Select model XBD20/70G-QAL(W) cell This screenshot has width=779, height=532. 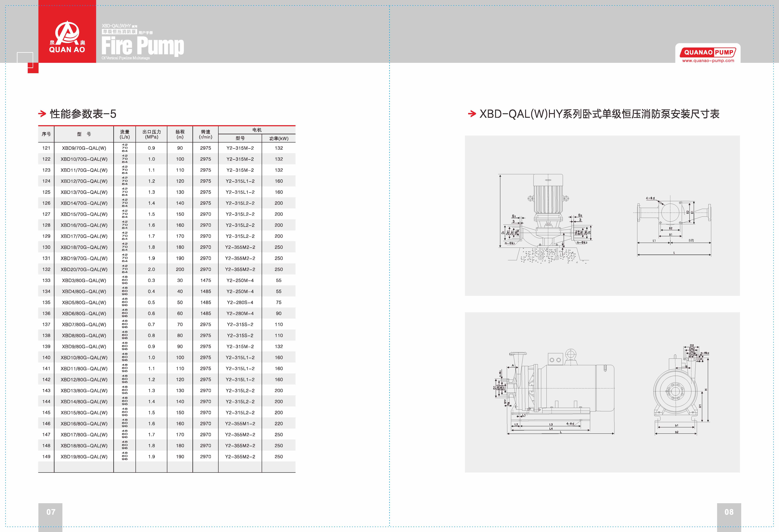(x=84, y=269)
